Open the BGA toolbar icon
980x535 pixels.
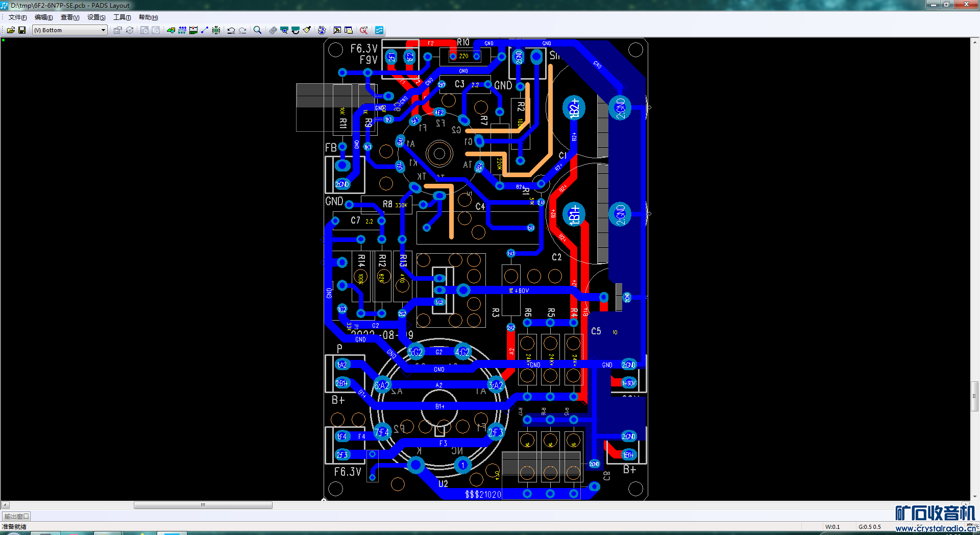216,30
